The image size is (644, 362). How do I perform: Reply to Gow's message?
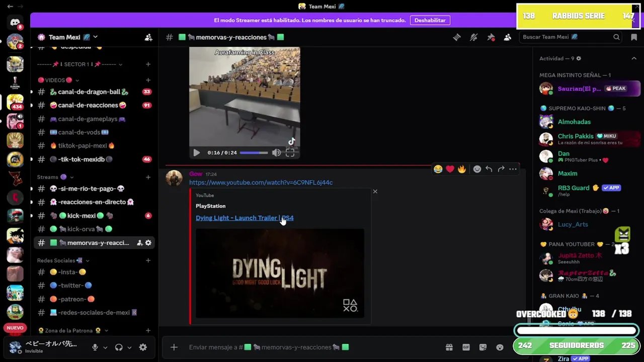pos(489,169)
